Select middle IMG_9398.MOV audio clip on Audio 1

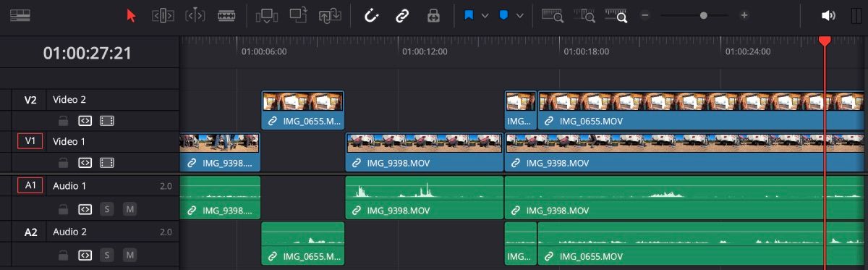point(425,198)
